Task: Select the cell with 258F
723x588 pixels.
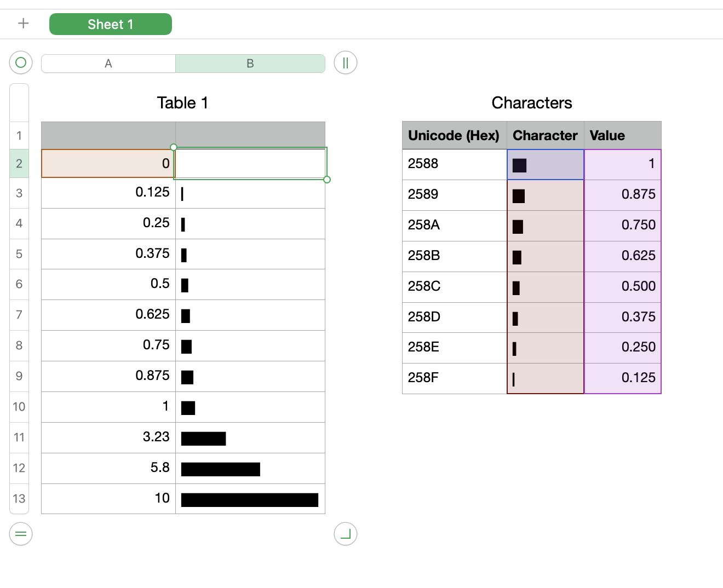Action: (x=454, y=378)
